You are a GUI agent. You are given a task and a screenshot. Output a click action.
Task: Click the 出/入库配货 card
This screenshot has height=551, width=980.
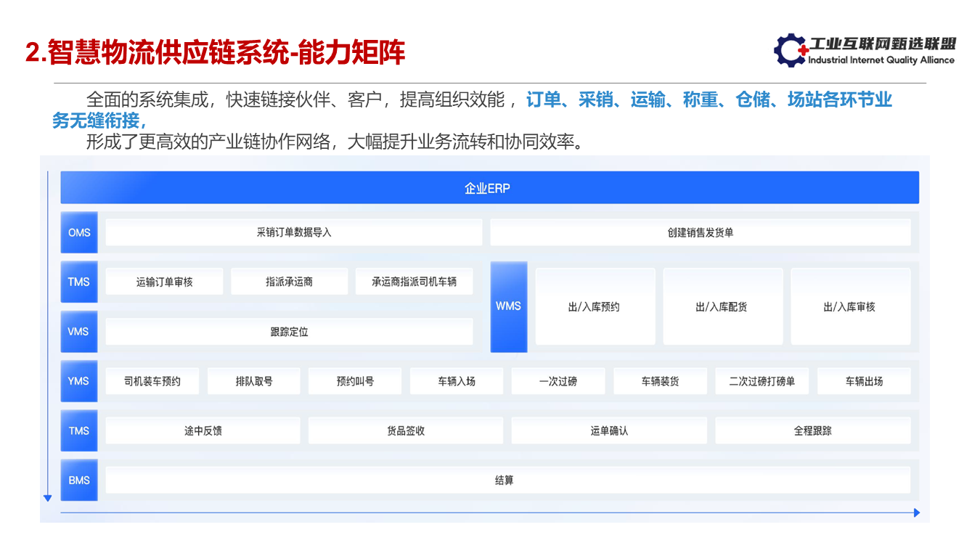(x=723, y=306)
